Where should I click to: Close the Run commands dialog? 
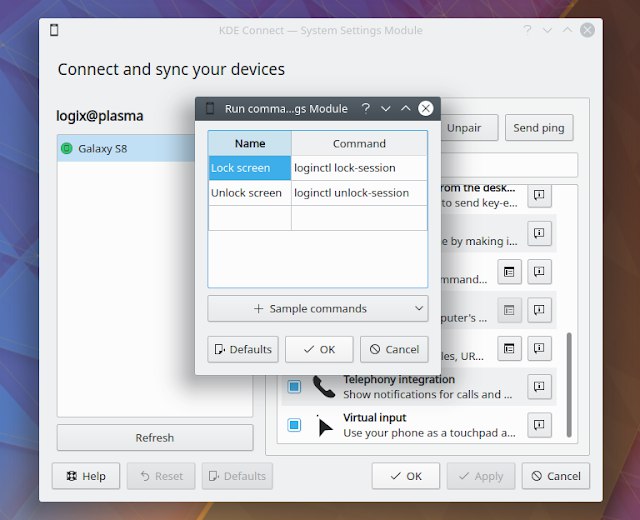(425, 108)
